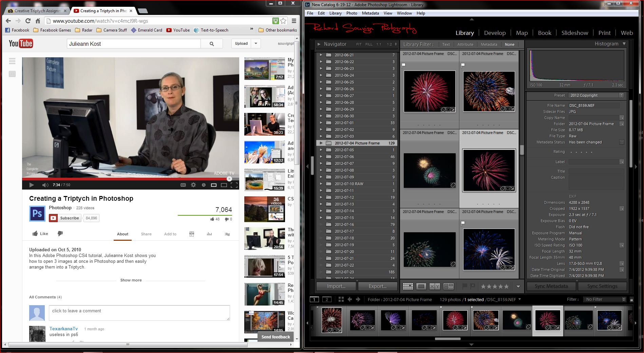The width and height of the screenshot is (644, 353).
Task: Click the video progress bar scrubber
Action: pos(229,179)
